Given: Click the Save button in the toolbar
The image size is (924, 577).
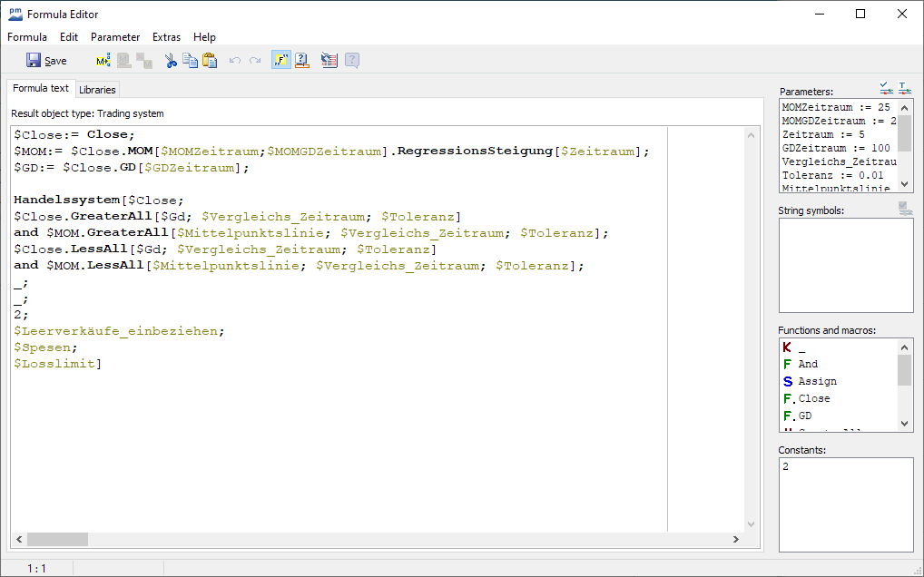Looking at the screenshot, I should tap(46, 61).
